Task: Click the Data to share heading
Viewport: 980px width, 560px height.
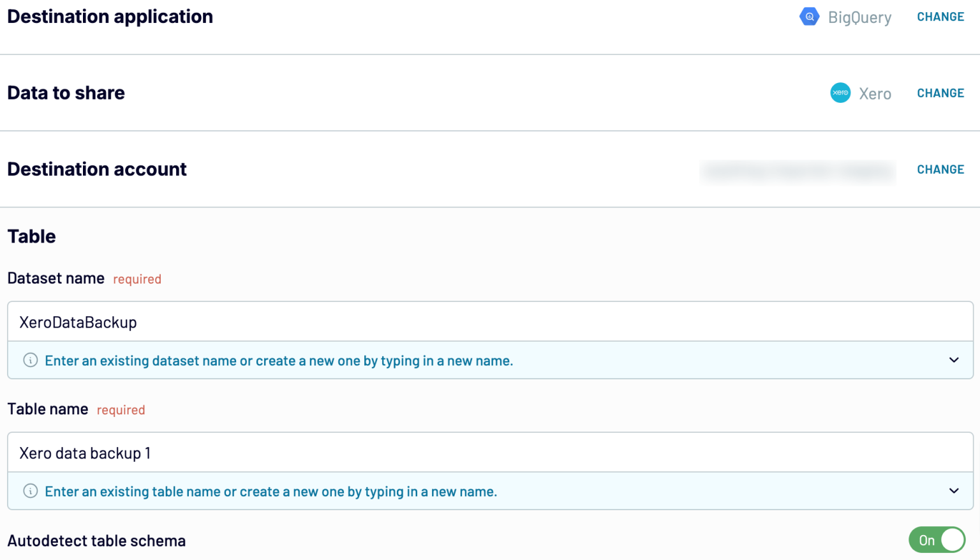Action: point(66,93)
